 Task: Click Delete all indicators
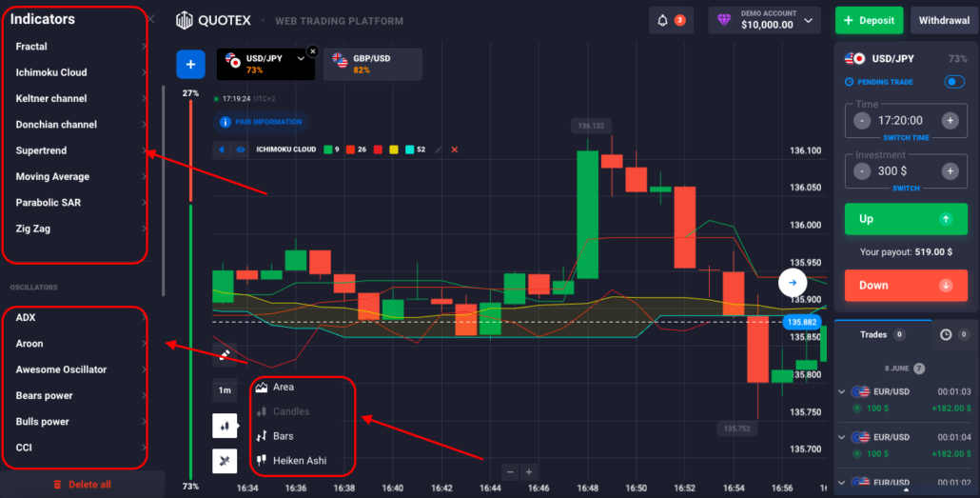[82, 485]
